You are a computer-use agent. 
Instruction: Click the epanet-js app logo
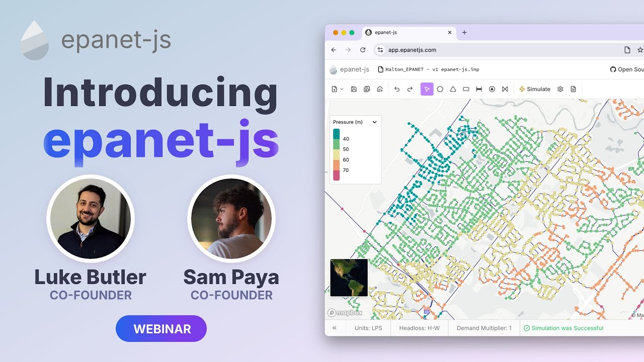(349, 69)
